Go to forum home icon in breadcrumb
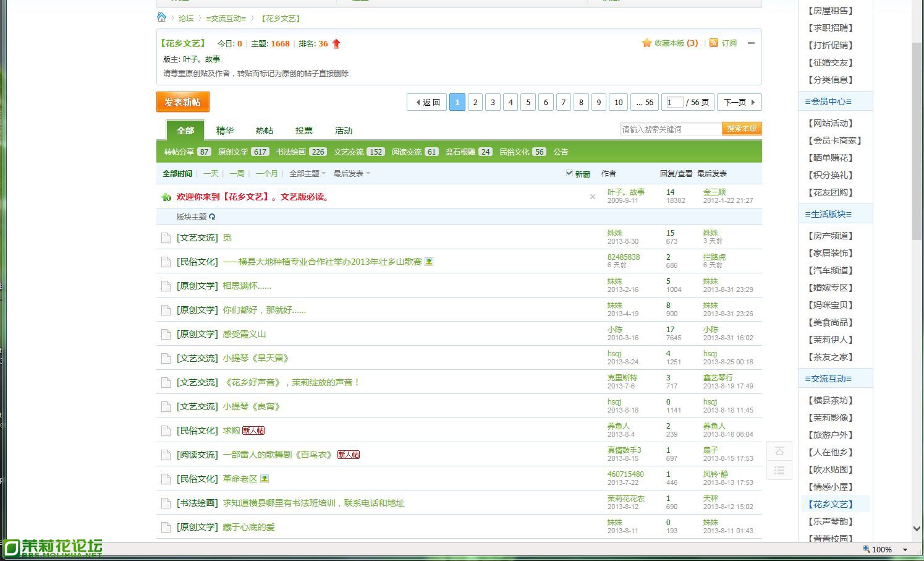 161,17
